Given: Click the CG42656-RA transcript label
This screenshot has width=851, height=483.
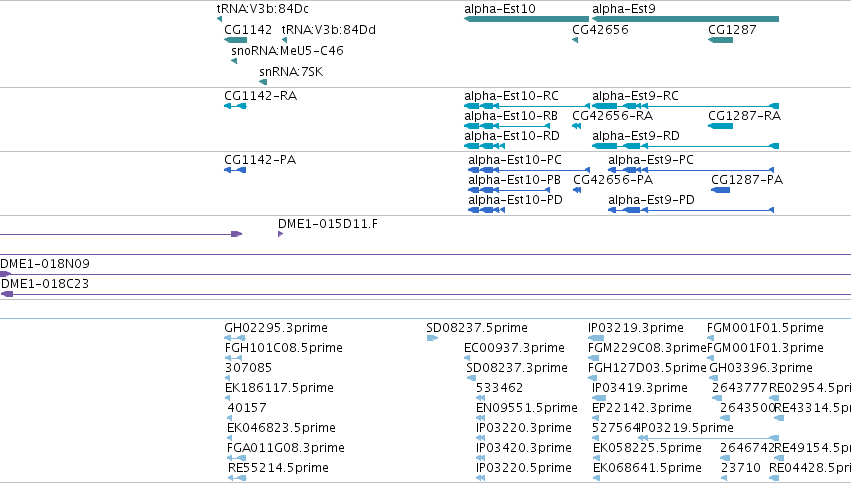Looking at the screenshot, I should (612, 116).
